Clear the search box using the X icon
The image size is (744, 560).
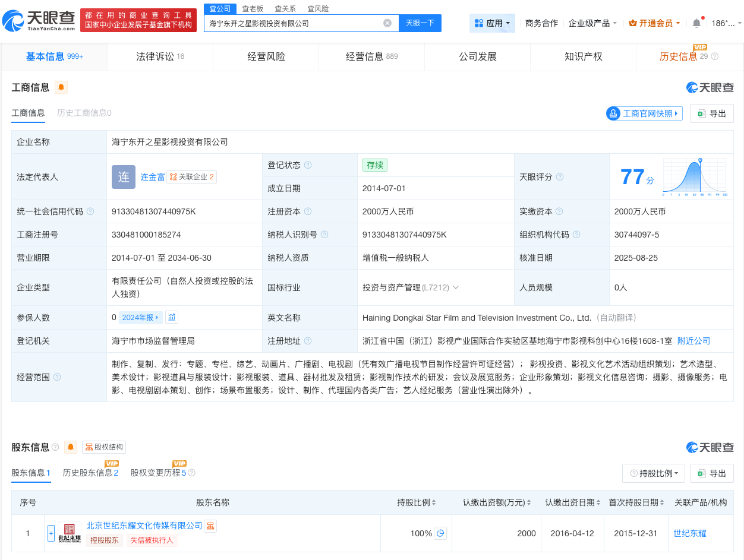(x=388, y=23)
